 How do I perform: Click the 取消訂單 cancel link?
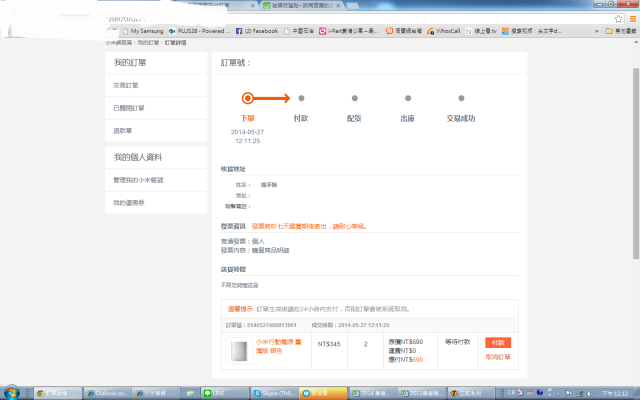click(498, 357)
